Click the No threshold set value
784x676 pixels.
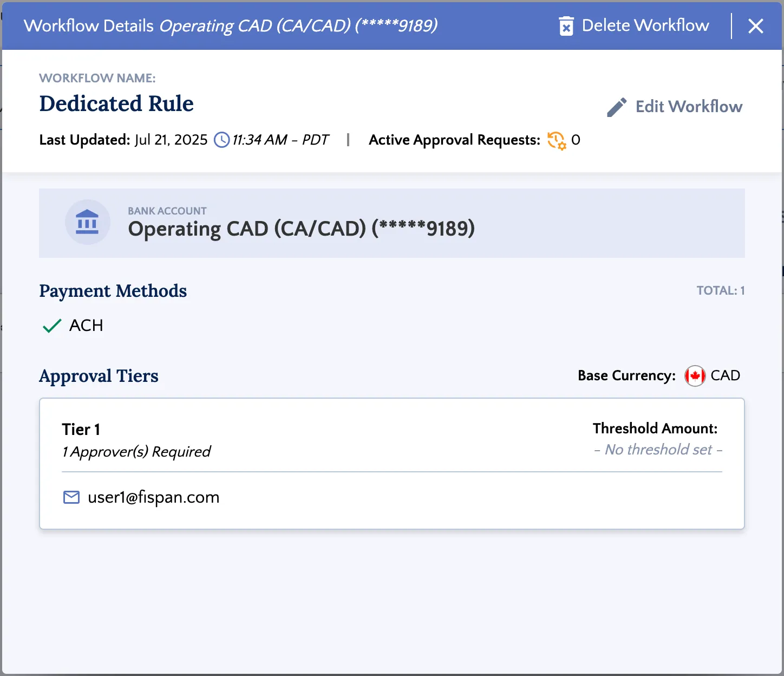(x=658, y=450)
